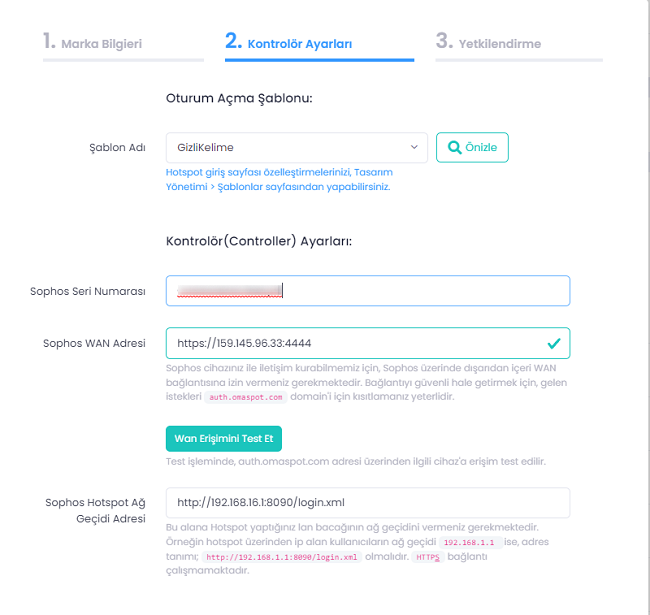This screenshot has width=650, height=615.
Task: Open the GizliKelime template dropdown
Action: 296,148
